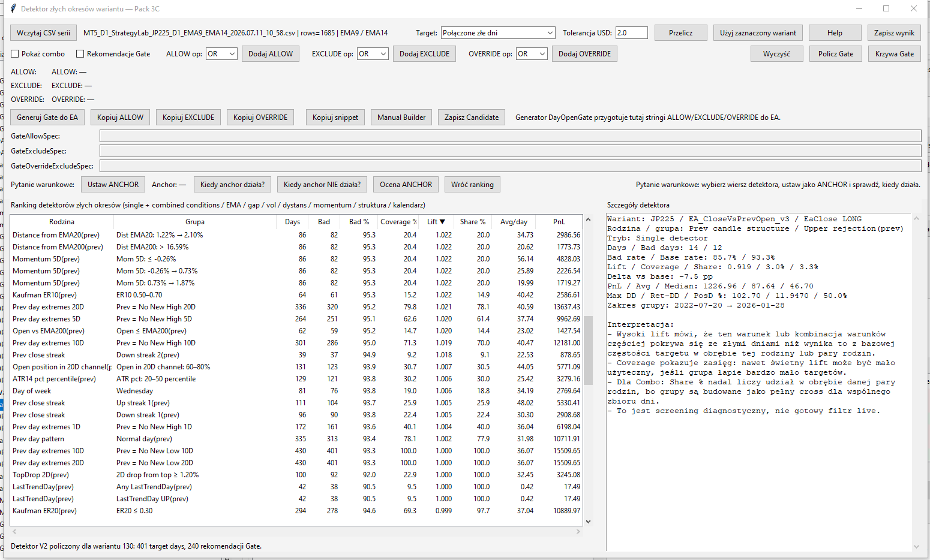Select the Day of week Wednesday row
This screenshot has width=930, height=560.
(296, 391)
